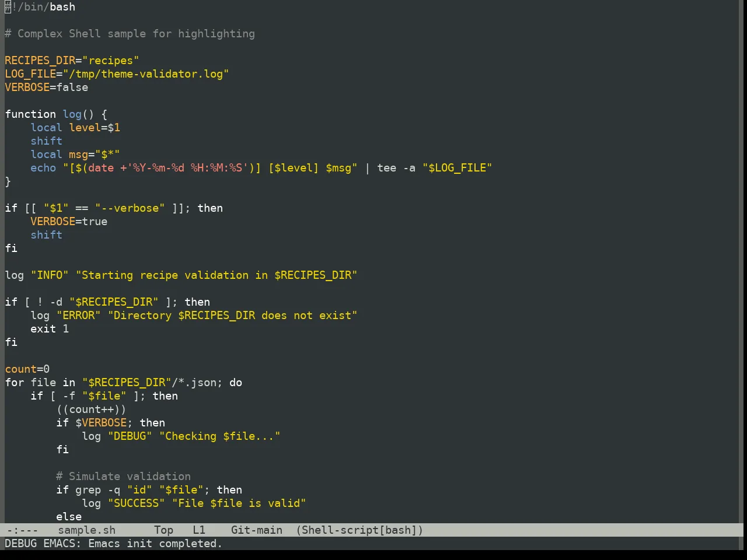Click the #!/bin/bash shebang line
The height and width of the screenshot is (560, 747).
(40, 7)
